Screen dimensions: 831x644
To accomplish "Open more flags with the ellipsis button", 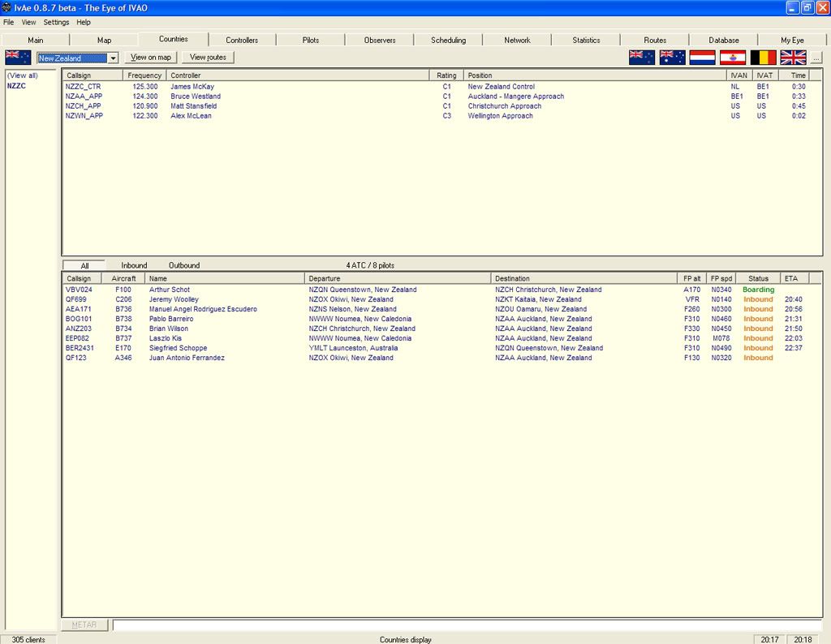I will tap(816, 58).
